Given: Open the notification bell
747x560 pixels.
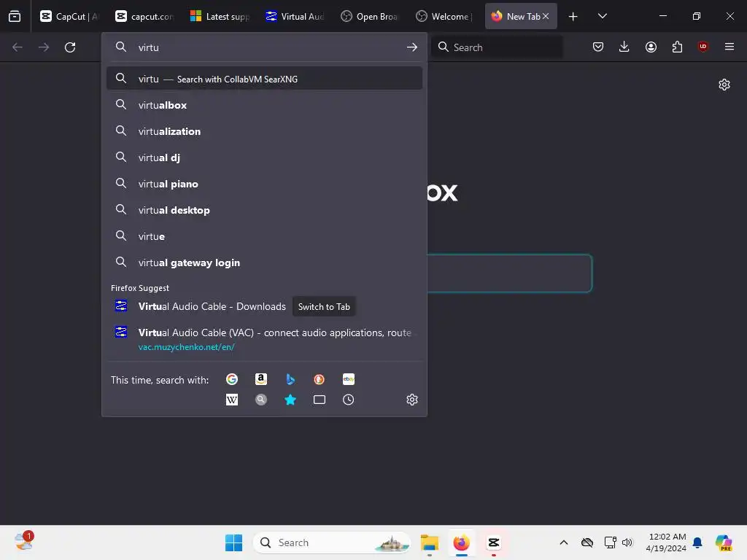Looking at the screenshot, I should (x=697, y=542).
